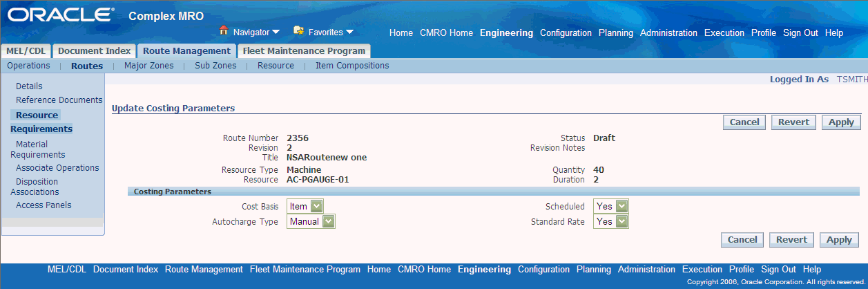
Task: Click Route Management in the footer
Action: 204,270
